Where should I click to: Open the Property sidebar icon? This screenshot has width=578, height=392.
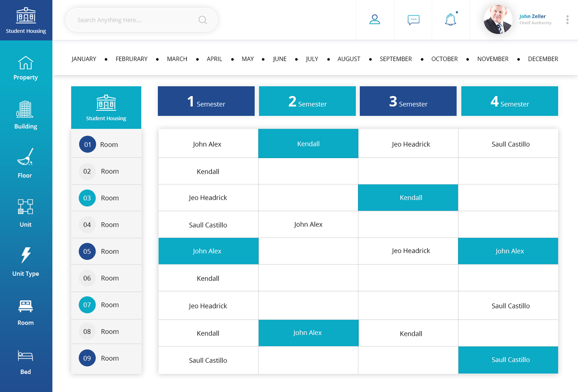pos(25,64)
